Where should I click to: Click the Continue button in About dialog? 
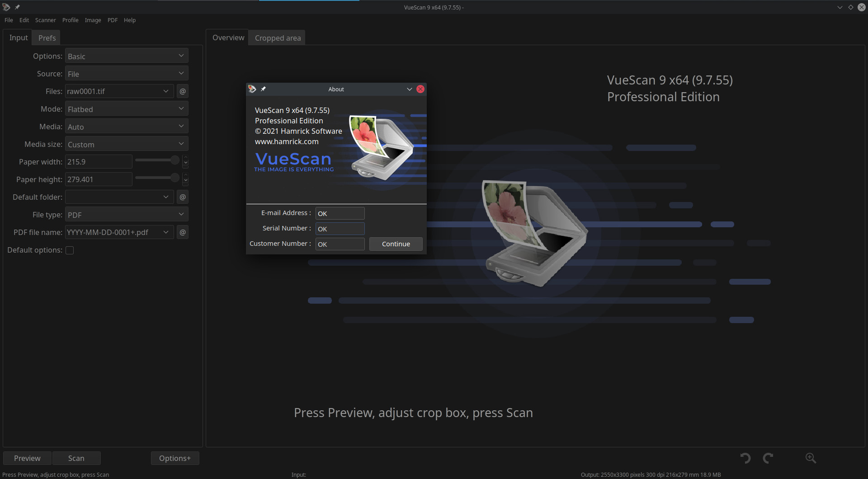coord(396,244)
